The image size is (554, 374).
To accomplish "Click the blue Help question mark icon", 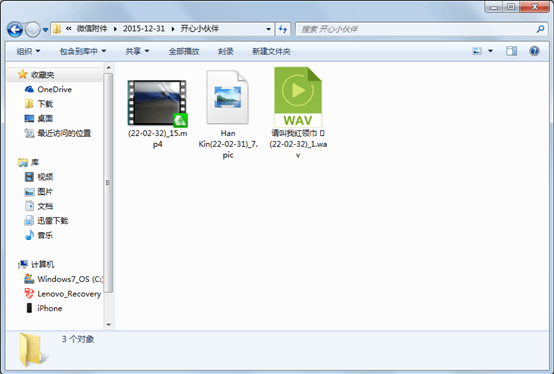I will click(534, 51).
